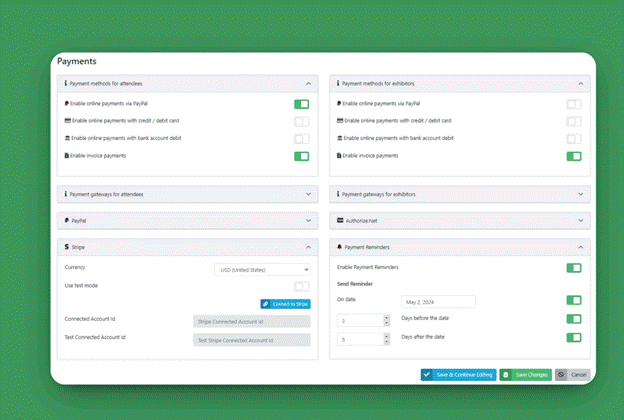
Task: Collapse the Stripe section
Action: coord(308,247)
